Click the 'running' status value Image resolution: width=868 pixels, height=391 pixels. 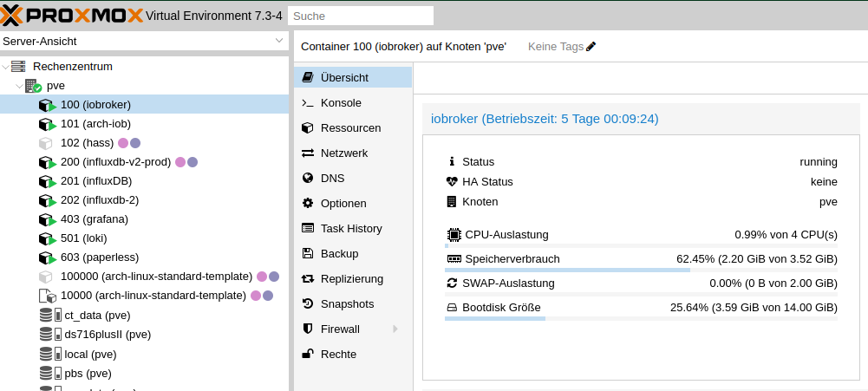[819, 162]
